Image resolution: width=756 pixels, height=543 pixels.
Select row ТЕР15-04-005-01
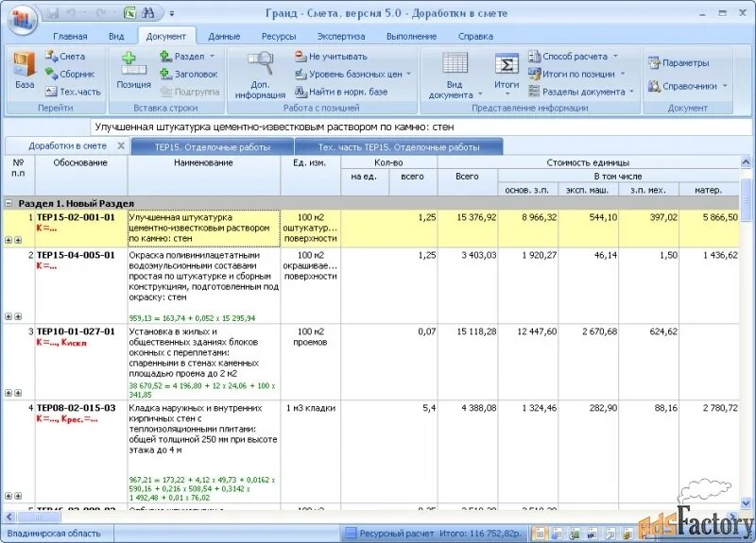click(x=370, y=285)
